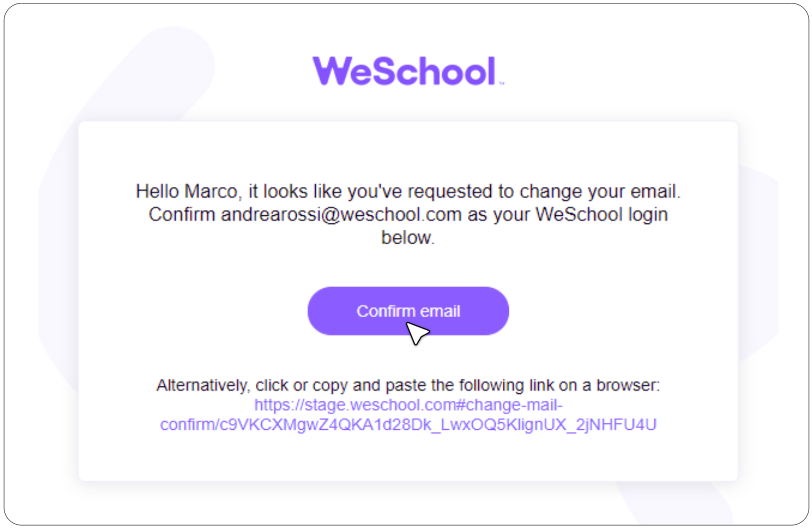The height and width of the screenshot is (529, 812).
Task: Click the 'Alternatively, click or copy' instruction line
Action: tap(408, 385)
